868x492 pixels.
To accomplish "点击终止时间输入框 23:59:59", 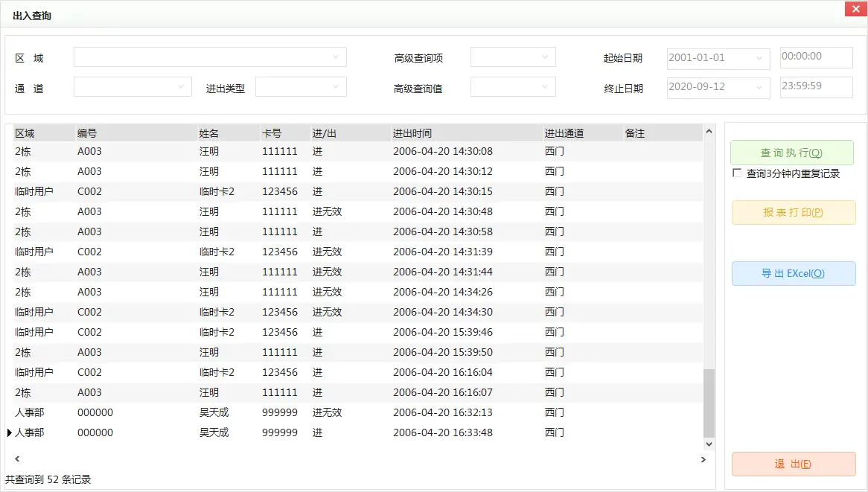I will [816, 87].
